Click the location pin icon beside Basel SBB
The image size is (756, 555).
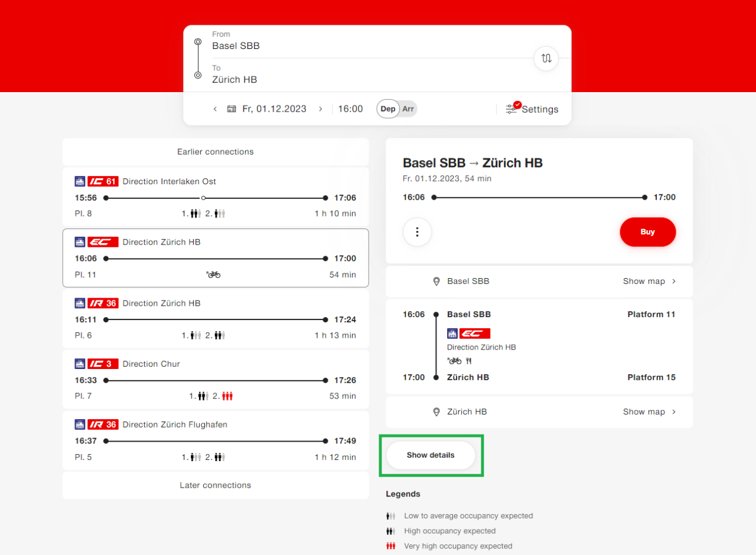point(436,282)
